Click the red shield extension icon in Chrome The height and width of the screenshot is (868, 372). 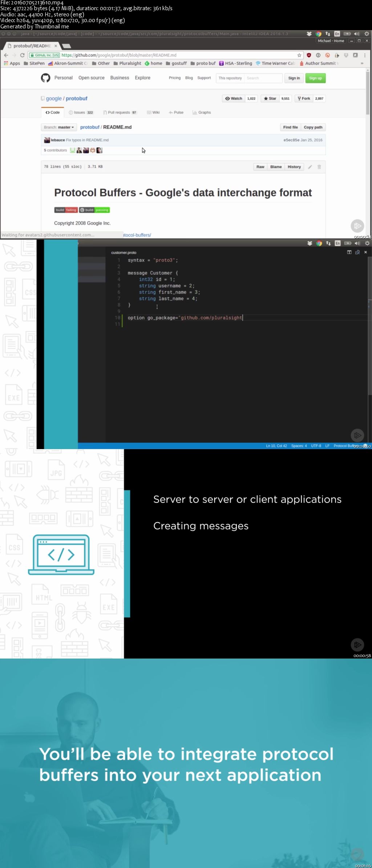(x=309, y=55)
